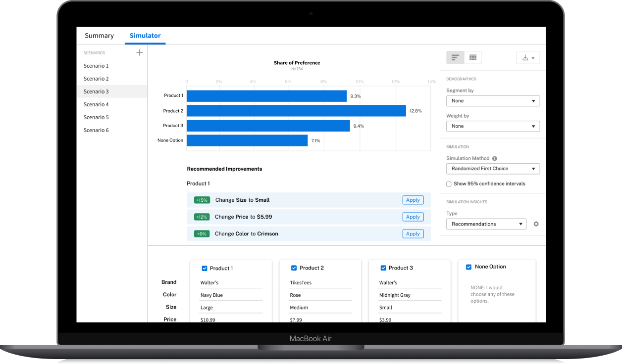
Task: Click the Product 2 chart bar
Action: [x=296, y=111]
